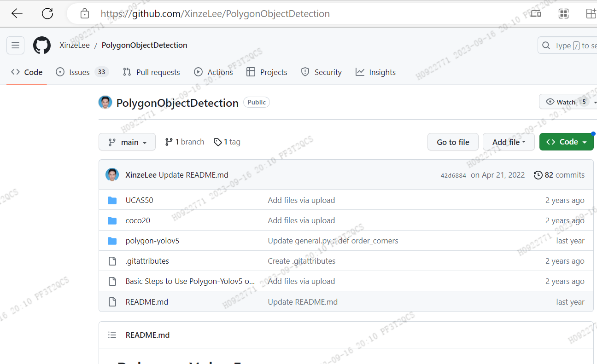This screenshot has width=597, height=364.
Task: Click the commit history clock icon
Action: 538,175
